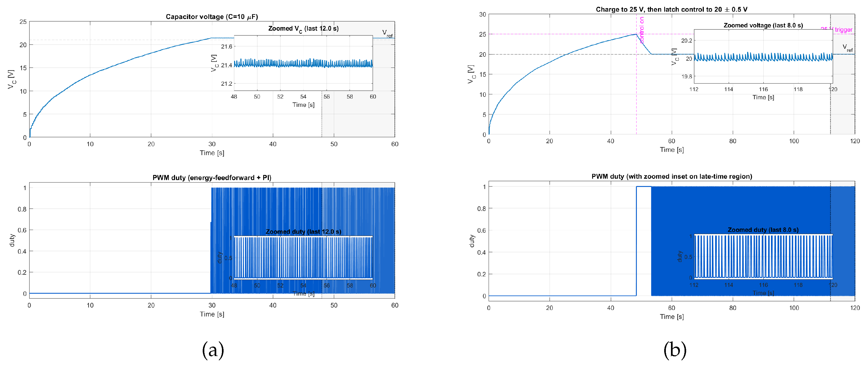
Task: Click the 'Zoomed V_C (last 12.0 s)' inset title
Action: (303, 29)
